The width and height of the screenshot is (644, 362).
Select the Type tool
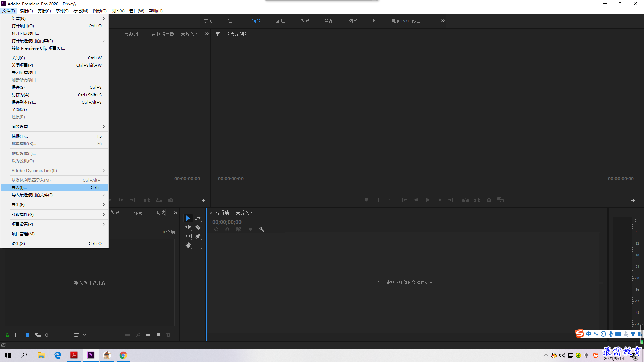(x=198, y=245)
